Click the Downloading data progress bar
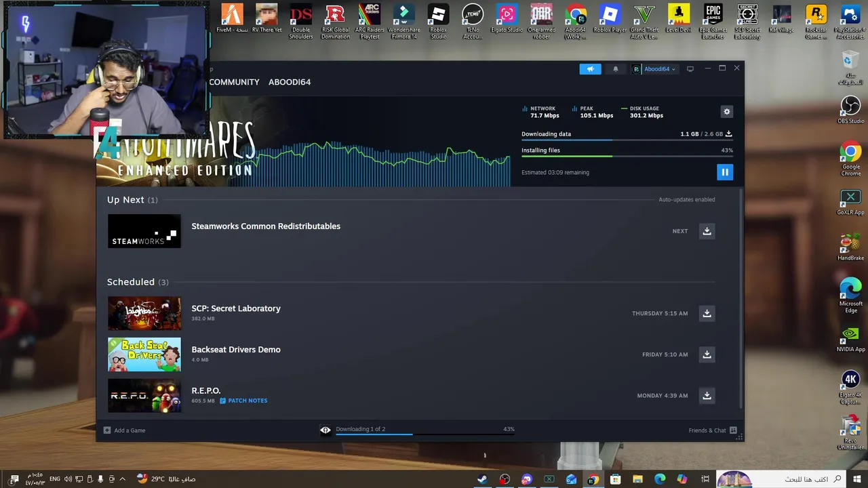The height and width of the screenshot is (488, 868). (x=627, y=140)
